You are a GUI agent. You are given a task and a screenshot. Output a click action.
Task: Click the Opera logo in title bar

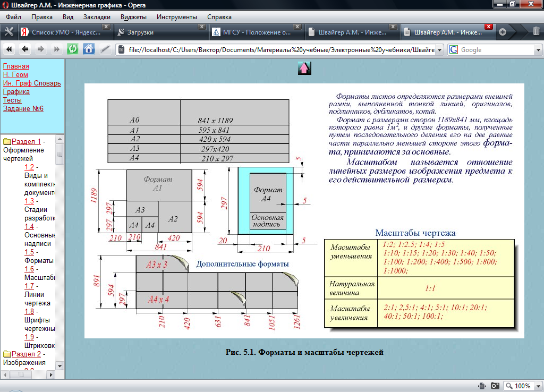(x=5, y=5)
